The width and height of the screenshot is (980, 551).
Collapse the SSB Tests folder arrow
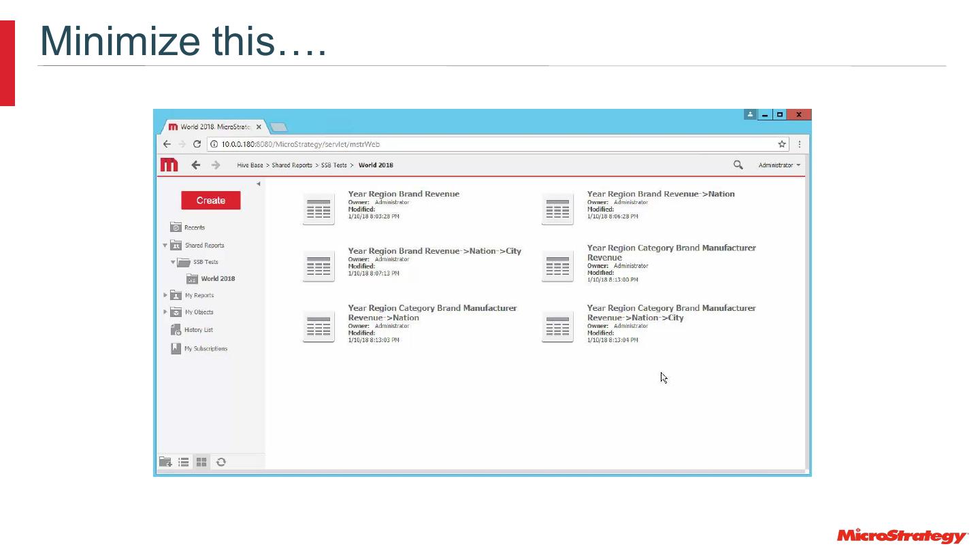click(173, 262)
